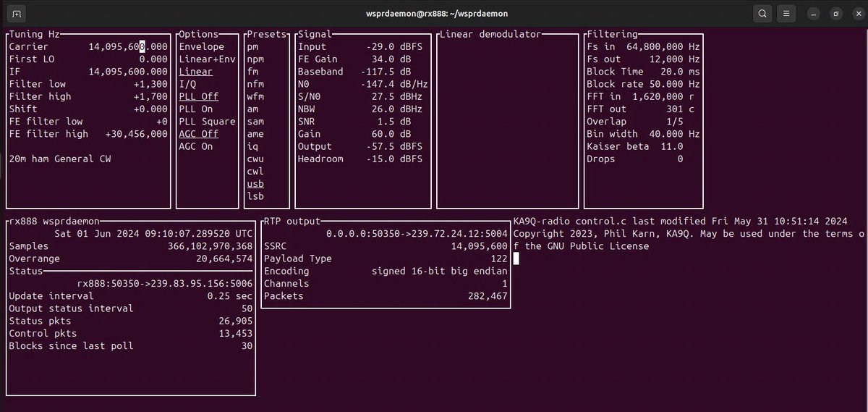
Task: Click the Bin width 40.000 Hz value
Action: click(674, 134)
